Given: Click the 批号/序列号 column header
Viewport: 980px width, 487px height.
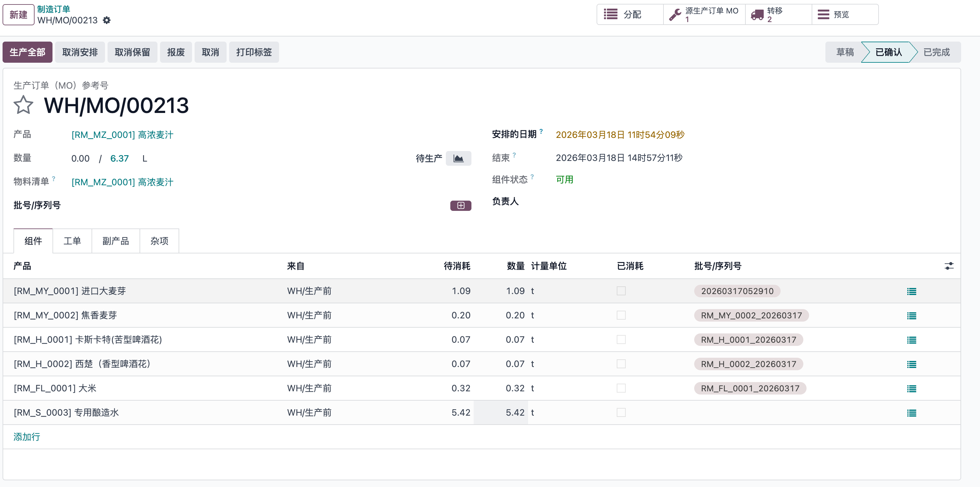Looking at the screenshot, I should click(x=718, y=266).
